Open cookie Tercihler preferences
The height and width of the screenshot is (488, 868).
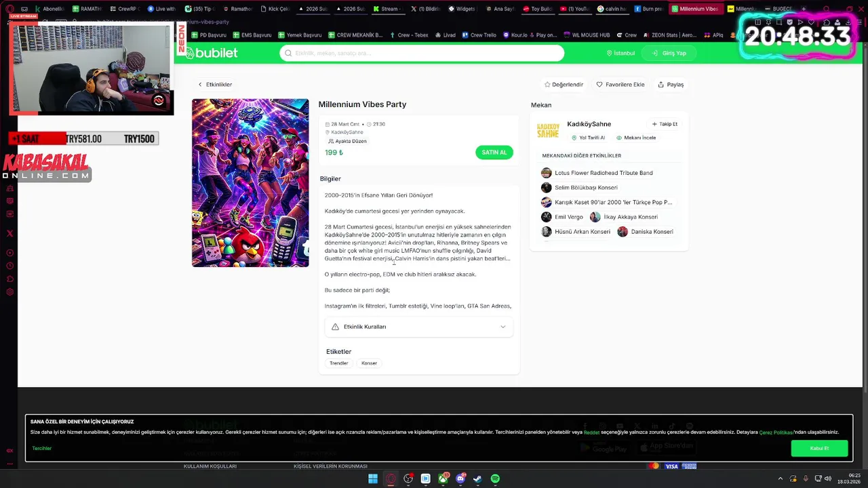[x=42, y=449]
